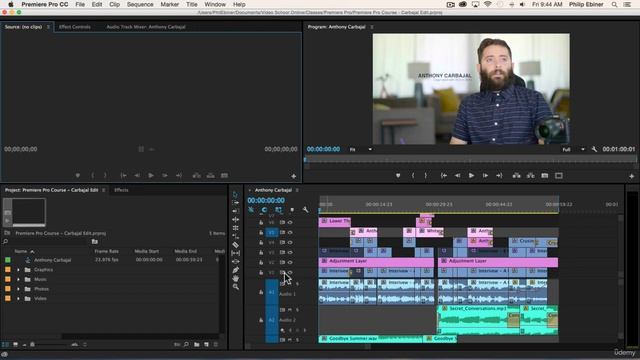Mute the Audio 2 track
The height and width of the screenshot is (360, 640).
290,310
